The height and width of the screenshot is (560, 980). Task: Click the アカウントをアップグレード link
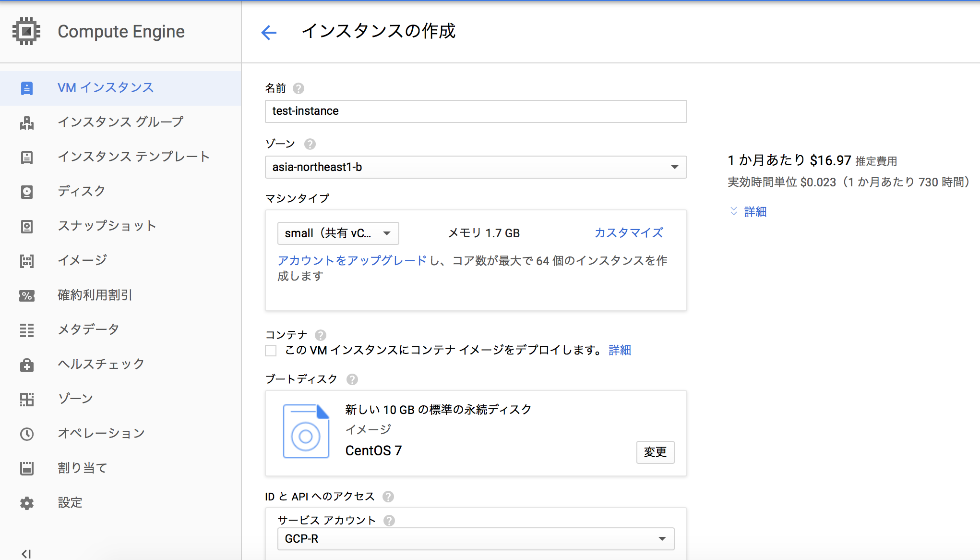[x=352, y=261]
